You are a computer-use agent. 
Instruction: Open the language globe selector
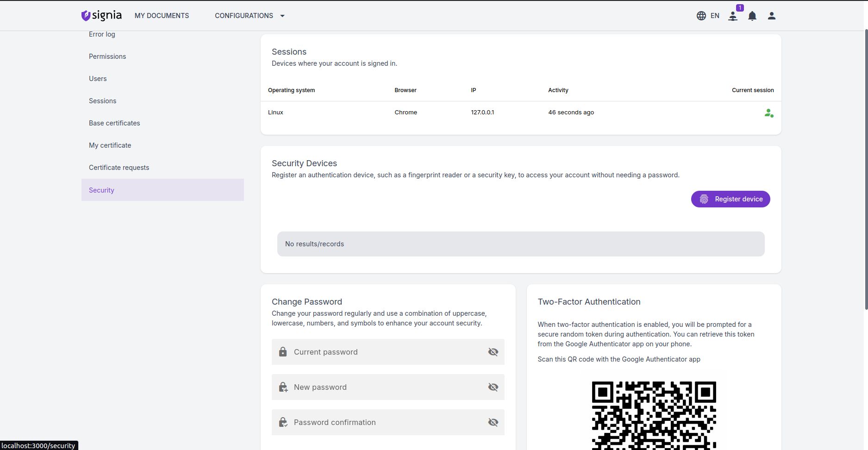[701, 16]
